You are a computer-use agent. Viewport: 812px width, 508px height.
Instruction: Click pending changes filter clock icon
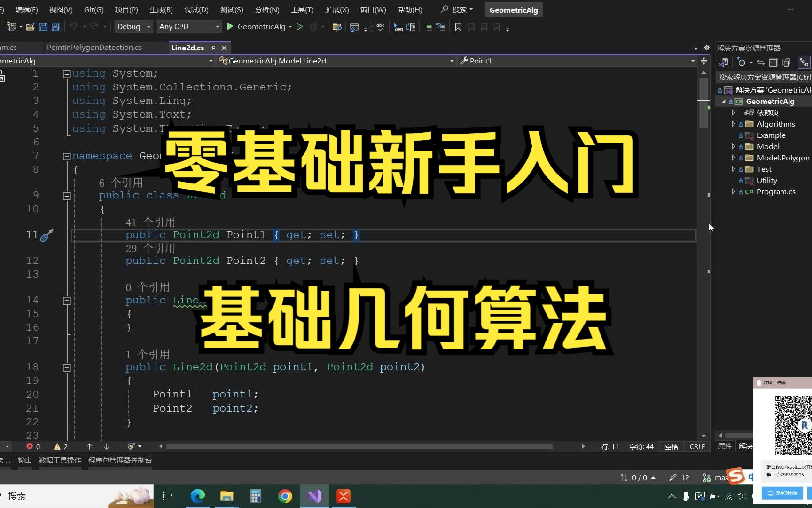coord(742,63)
